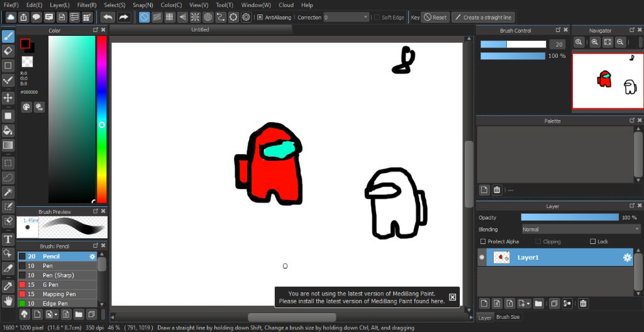The height and width of the screenshot is (332, 644).
Task: Click the brush size slider bar
Action: tap(513, 45)
